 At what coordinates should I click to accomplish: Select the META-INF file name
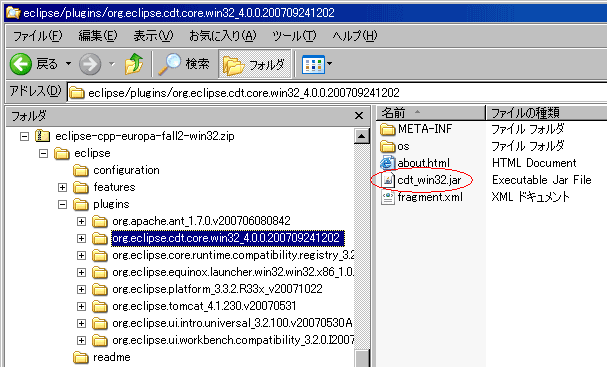(425, 129)
